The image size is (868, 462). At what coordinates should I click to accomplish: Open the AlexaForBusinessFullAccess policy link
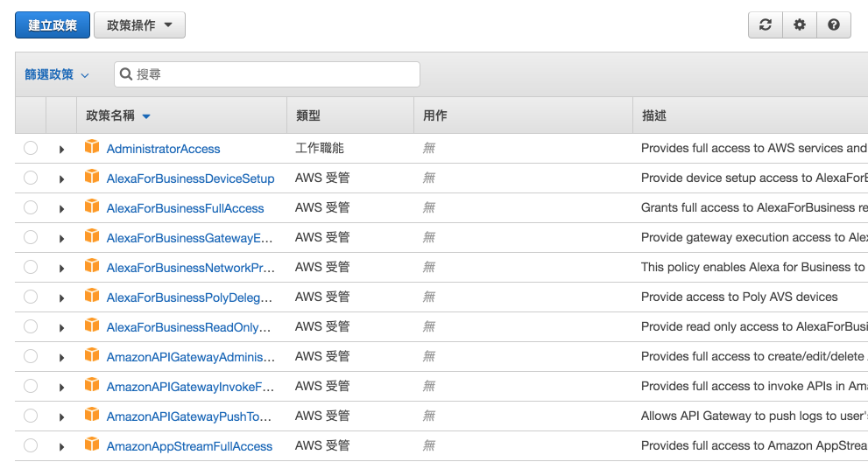coord(185,208)
